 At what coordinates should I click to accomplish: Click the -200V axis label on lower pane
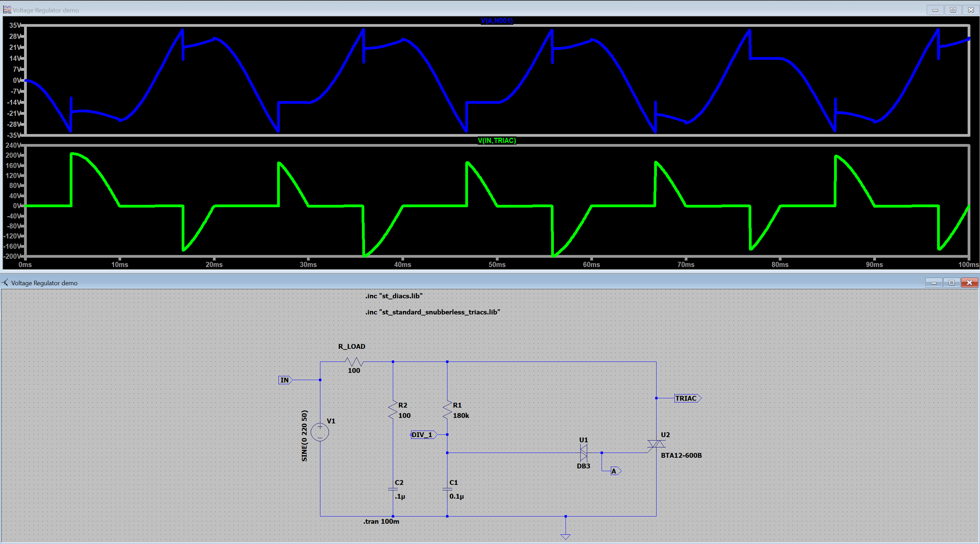coord(12,256)
